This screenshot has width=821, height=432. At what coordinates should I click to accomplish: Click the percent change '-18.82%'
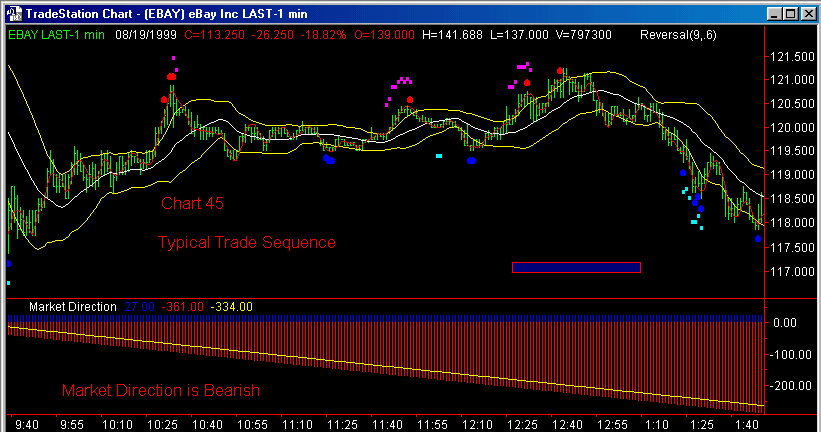tap(323, 35)
